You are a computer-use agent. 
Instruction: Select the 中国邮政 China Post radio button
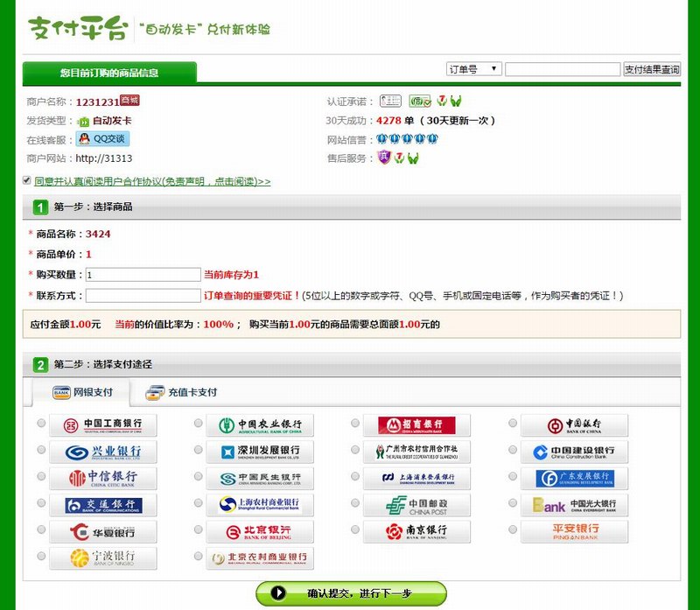click(355, 503)
